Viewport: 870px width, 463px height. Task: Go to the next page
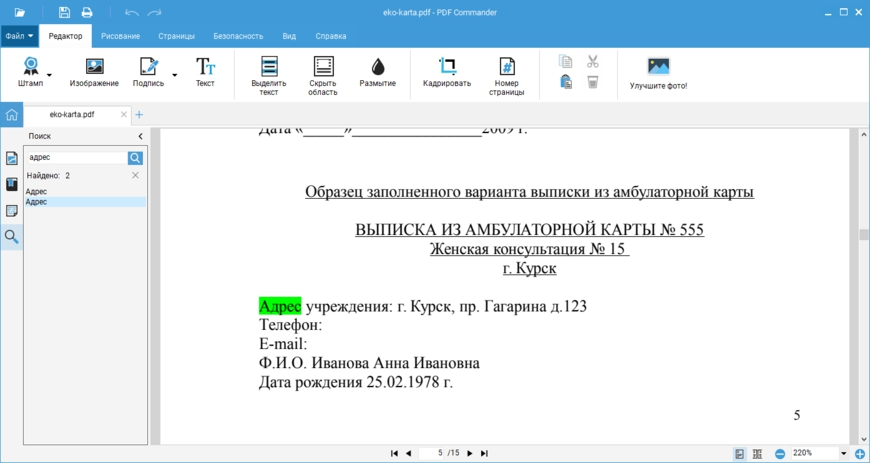tap(470, 454)
